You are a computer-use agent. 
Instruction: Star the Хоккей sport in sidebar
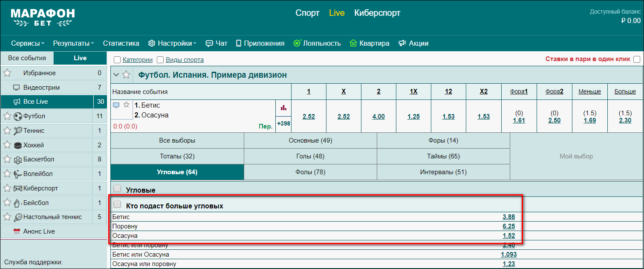7,145
